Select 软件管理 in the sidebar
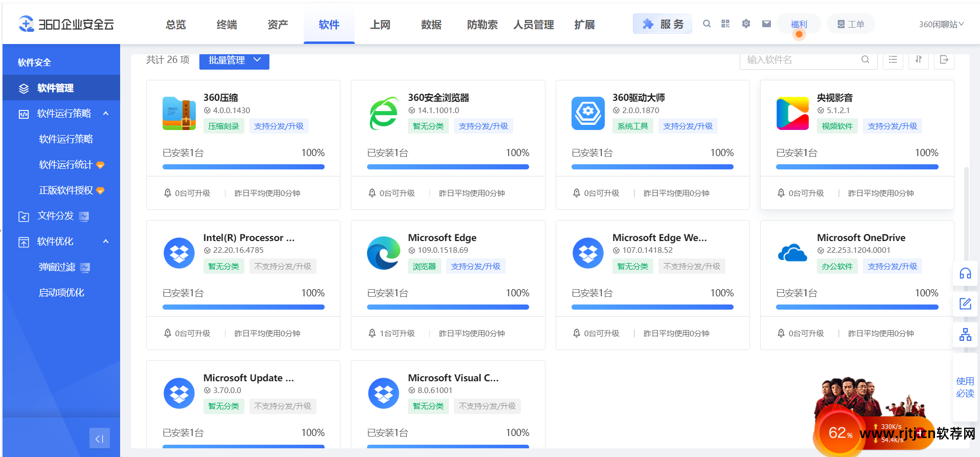Viewport: 980px width, 457px height. click(61, 88)
